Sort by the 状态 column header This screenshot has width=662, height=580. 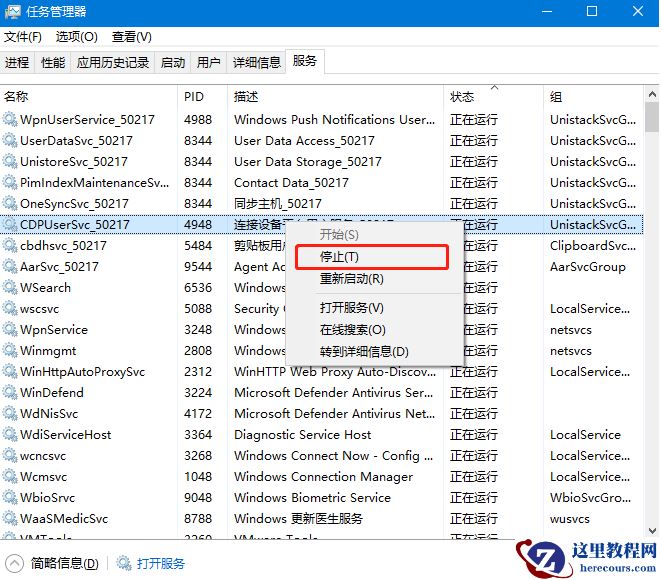click(x=494, y=97)
